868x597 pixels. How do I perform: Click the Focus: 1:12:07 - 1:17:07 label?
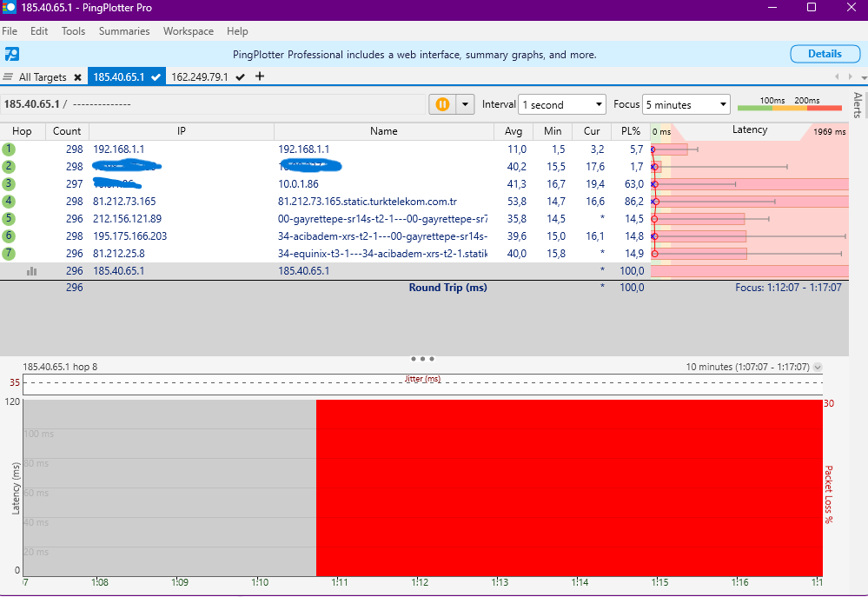coord(788,288)
